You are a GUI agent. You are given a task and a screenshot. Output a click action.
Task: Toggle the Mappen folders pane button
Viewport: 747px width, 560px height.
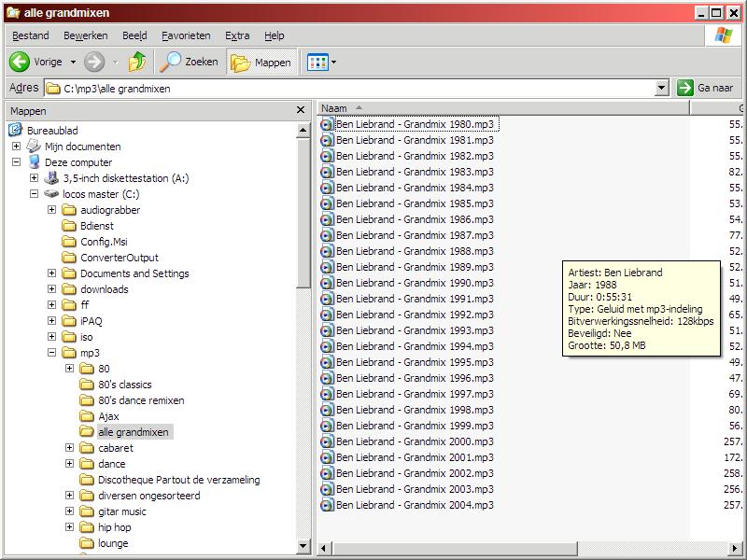pyautogui.click(x=261, y=63)
